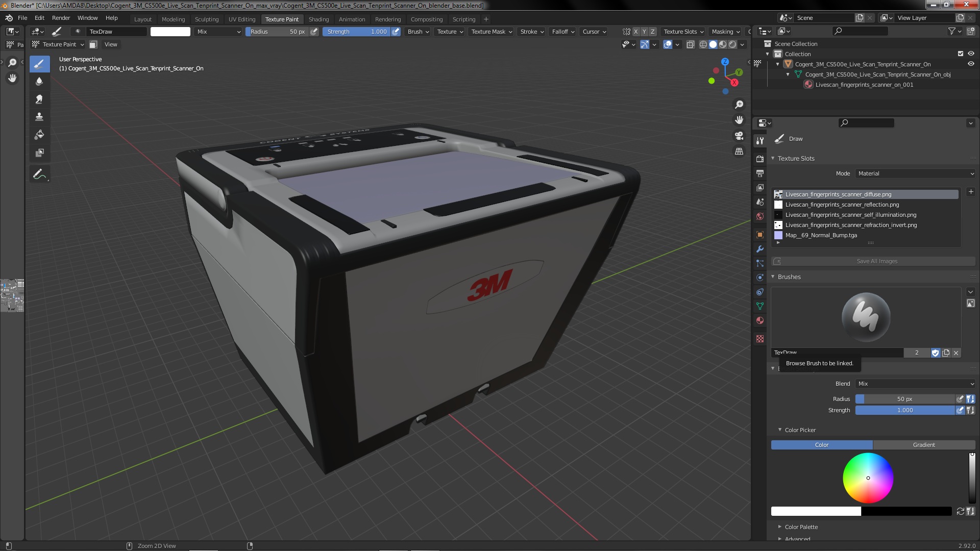This screenshot has height=551, width=980.
Task: Collapse the Texture Slots panel
Action: 773,158
